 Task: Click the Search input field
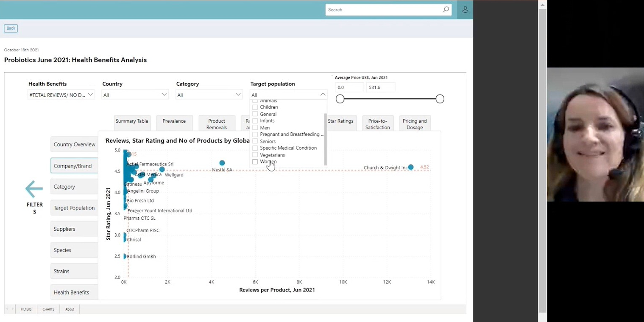(x=384, y=9)
